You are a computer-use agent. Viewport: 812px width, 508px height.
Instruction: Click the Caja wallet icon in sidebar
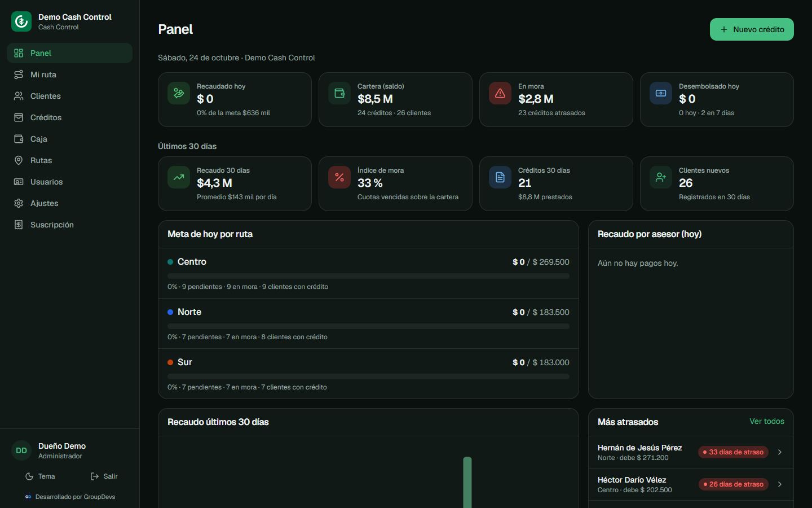(x=19, y=139)
